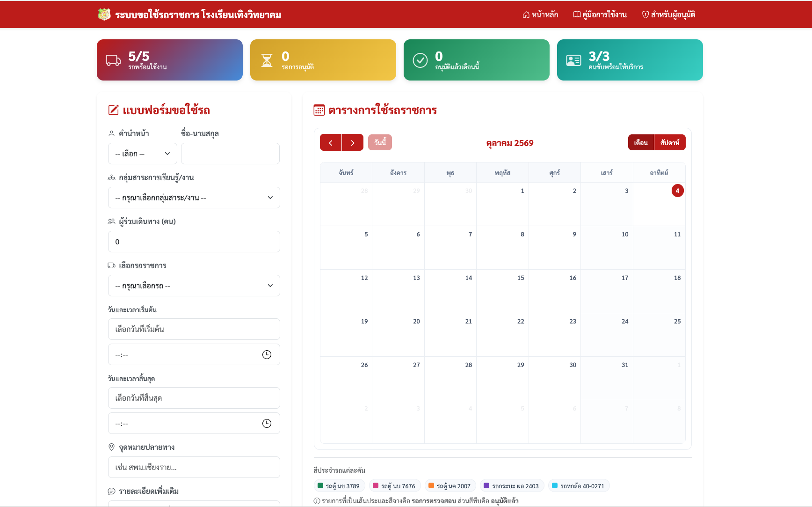Click the ผู้ร่วมเดินทาง number field
This screenshot has width=812, height=507.
pyautogui.click(x=194, y=242)
